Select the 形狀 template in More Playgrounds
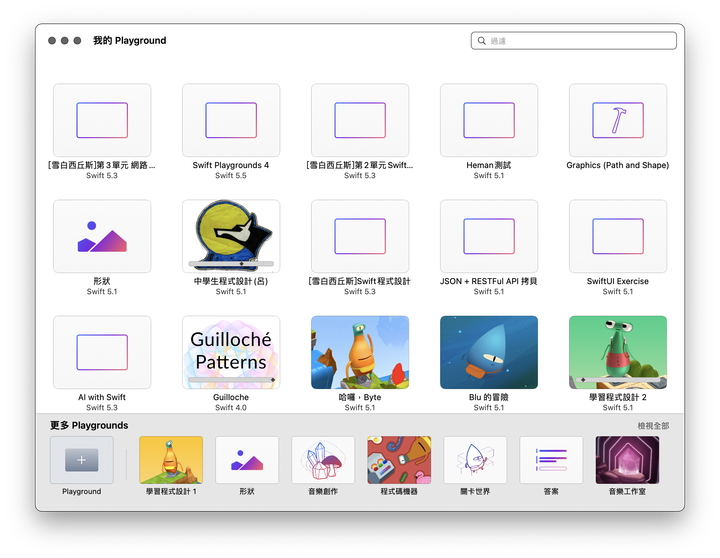Image resolution: width=720 pixels, height=558 pixels. 247,460
